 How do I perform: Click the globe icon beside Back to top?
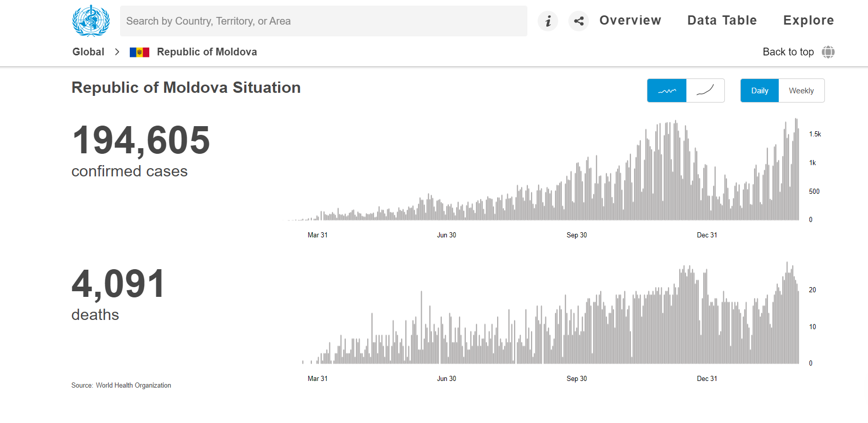828,52
